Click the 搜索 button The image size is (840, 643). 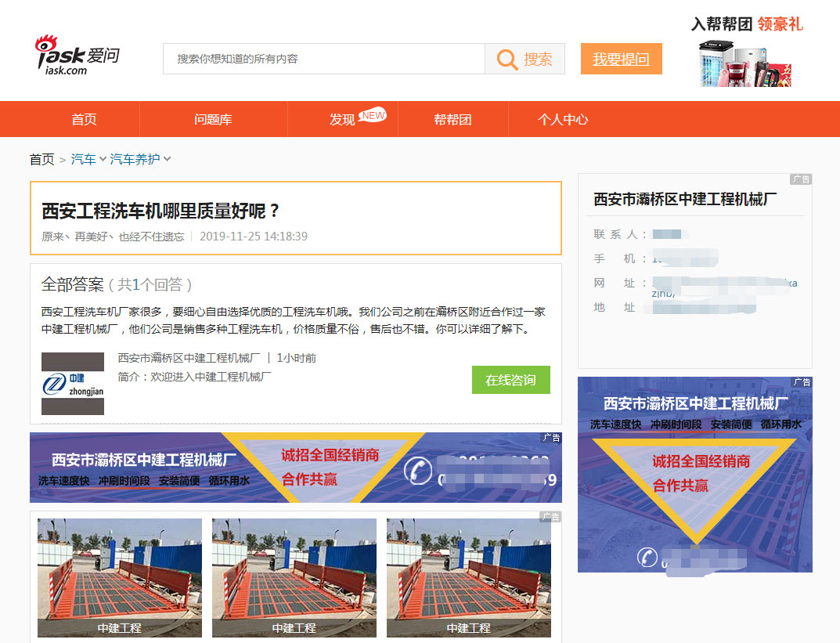pyautogui.click(x=525, y=59)
